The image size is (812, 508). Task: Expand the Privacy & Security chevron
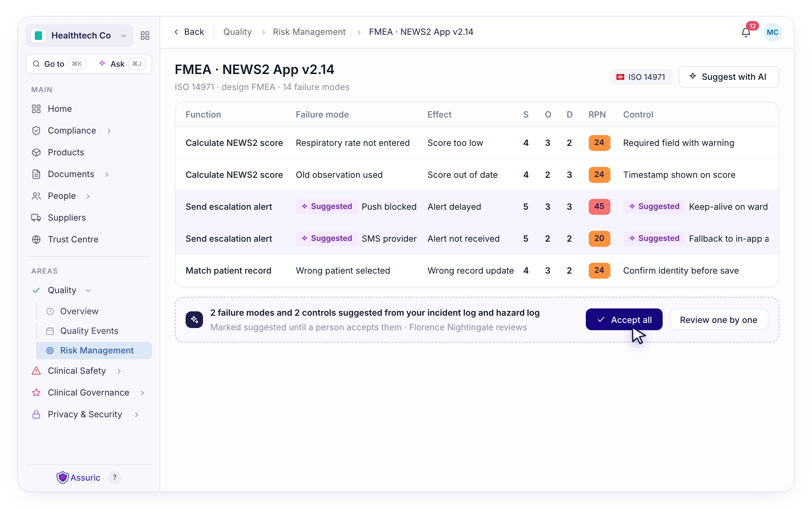point(137,414)
